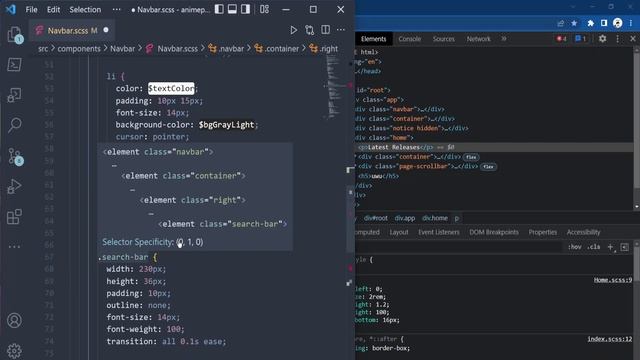Bookmark the page with the star icon
640x360 pixels.
pyautogui.click(x=574, y=23)
